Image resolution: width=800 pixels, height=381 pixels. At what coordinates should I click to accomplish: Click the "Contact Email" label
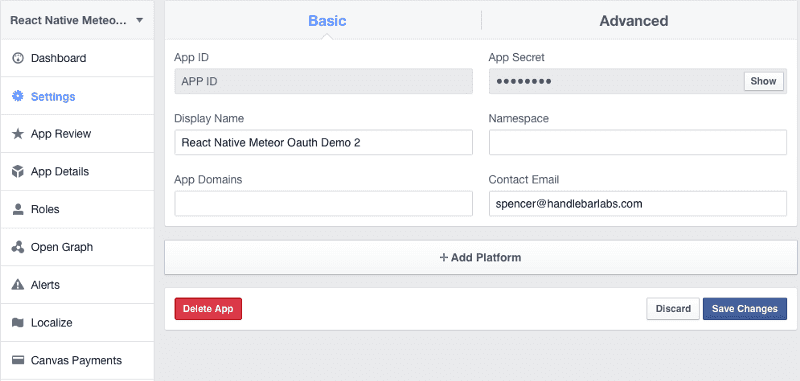(x=524, y=180)
